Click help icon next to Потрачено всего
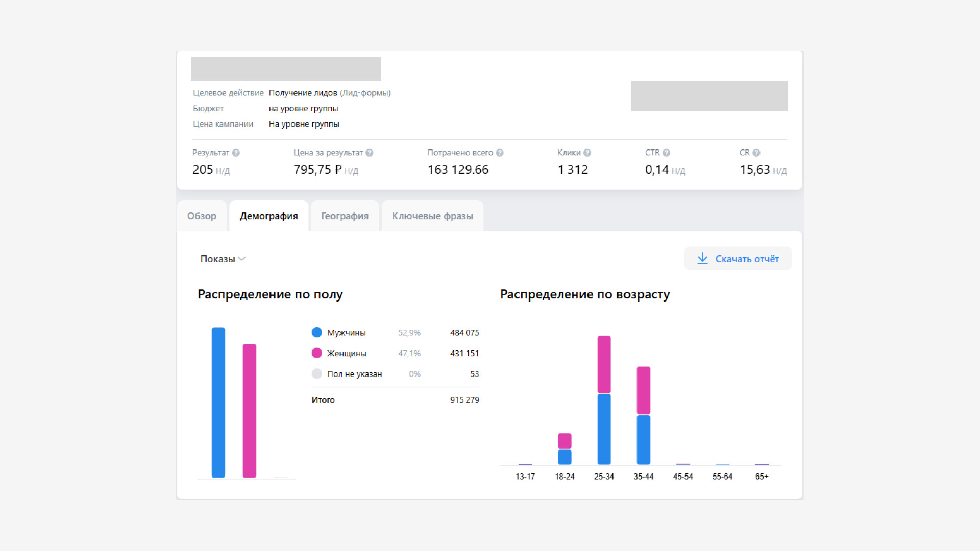Image resolution: width=980 pixels, height=551 pixels. pos(500,153)
